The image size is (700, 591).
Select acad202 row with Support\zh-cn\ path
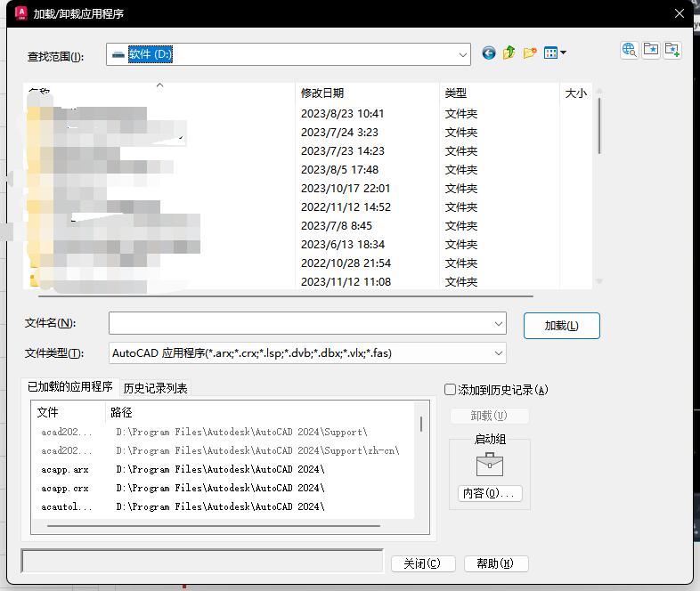[224, 450]
